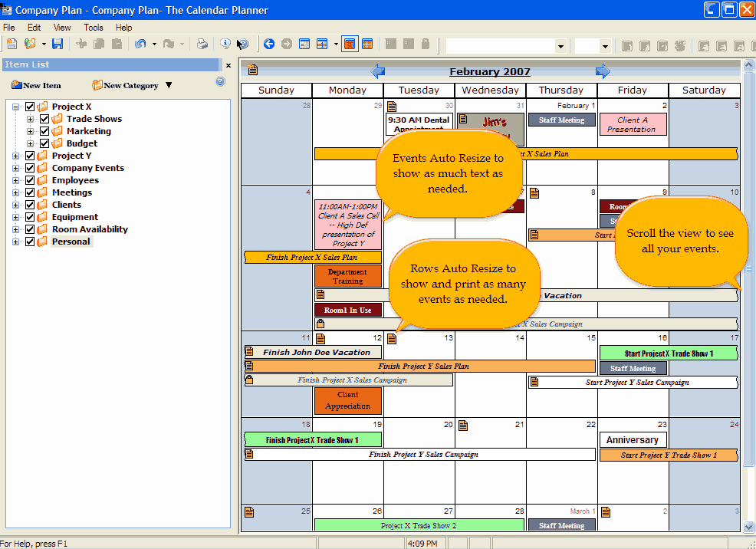Click the padlock toolbar icon
The image size is (756, 549).
(426, 44)
